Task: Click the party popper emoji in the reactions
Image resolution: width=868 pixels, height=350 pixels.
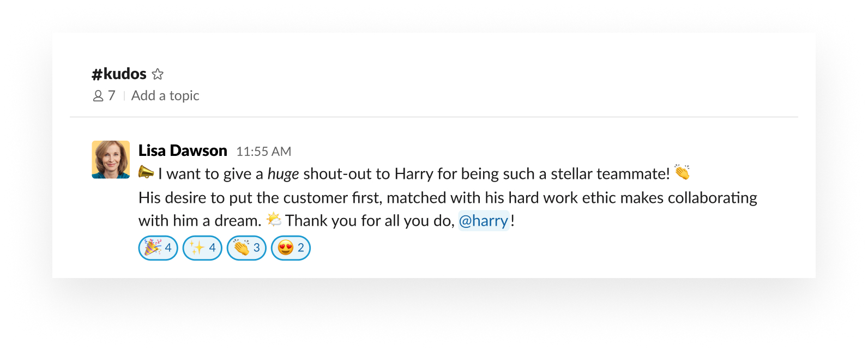Action: pos(153,248)
